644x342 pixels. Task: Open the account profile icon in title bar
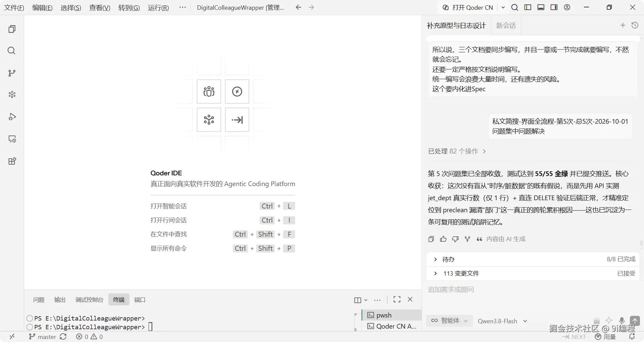(567, 7)
